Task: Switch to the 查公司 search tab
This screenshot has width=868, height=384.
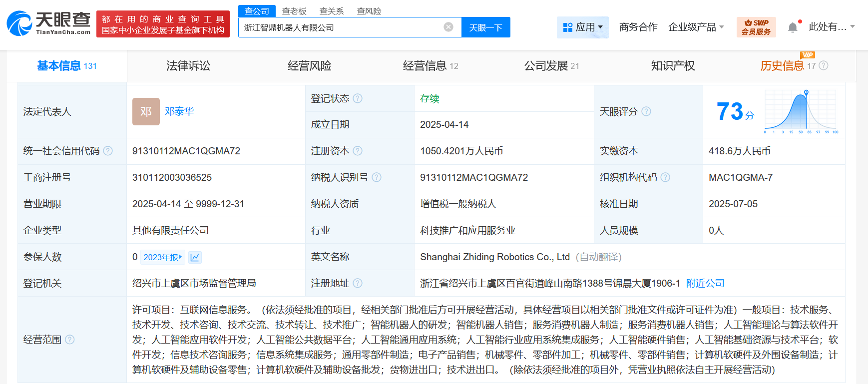Action: (257, 11)
